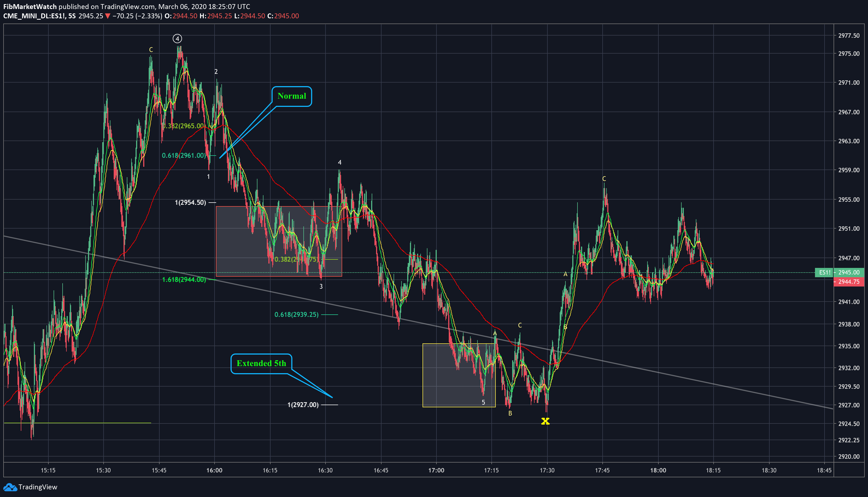Click the red 2944.75 price label
The width and height of the screenshot is (868, 497).
pos(849,282)
